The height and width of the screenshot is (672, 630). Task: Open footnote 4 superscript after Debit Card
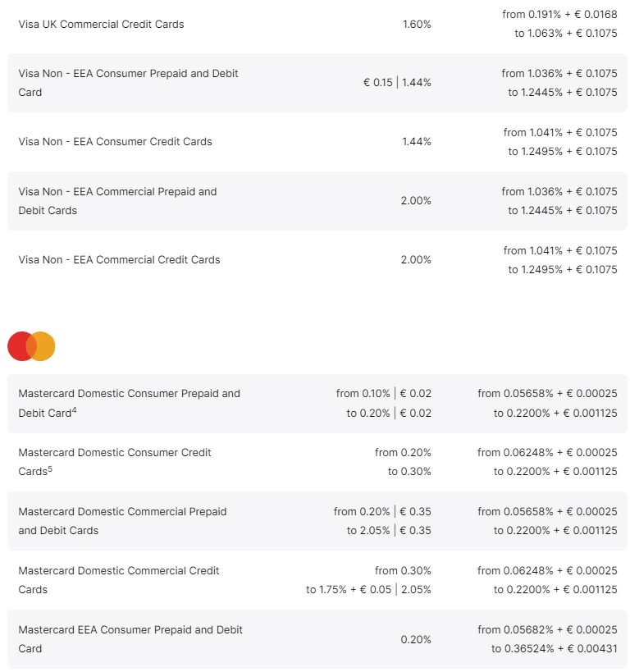pyautogui.click(x=74, y=410)
